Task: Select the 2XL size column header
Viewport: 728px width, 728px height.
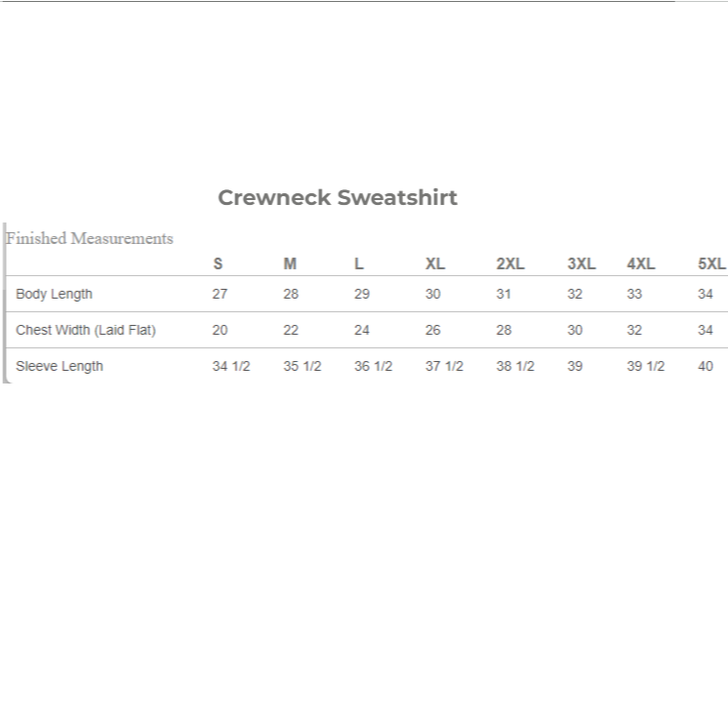Action: [x=510, y=264]
